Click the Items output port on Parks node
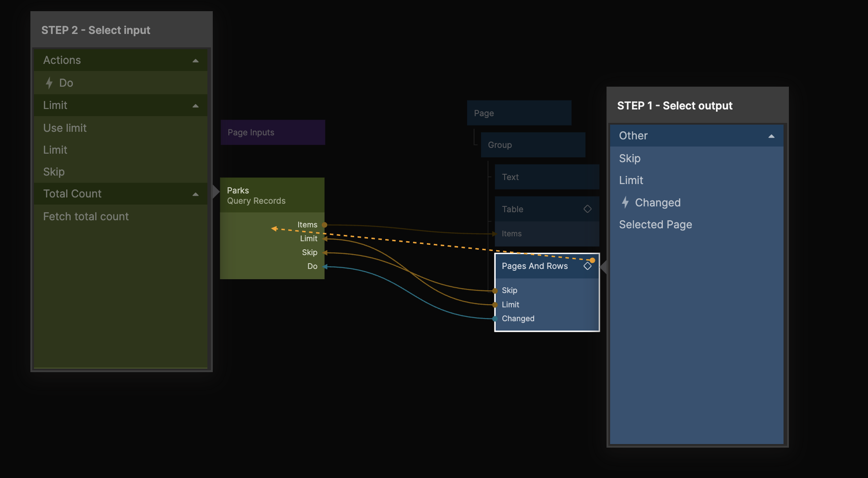 (x=325, y=225)
